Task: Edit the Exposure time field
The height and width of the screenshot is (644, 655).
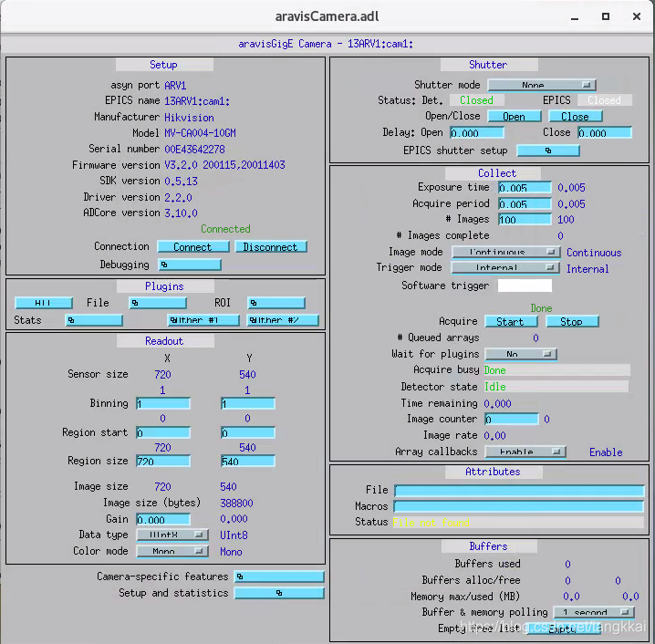Action: (x=525, y=188)
